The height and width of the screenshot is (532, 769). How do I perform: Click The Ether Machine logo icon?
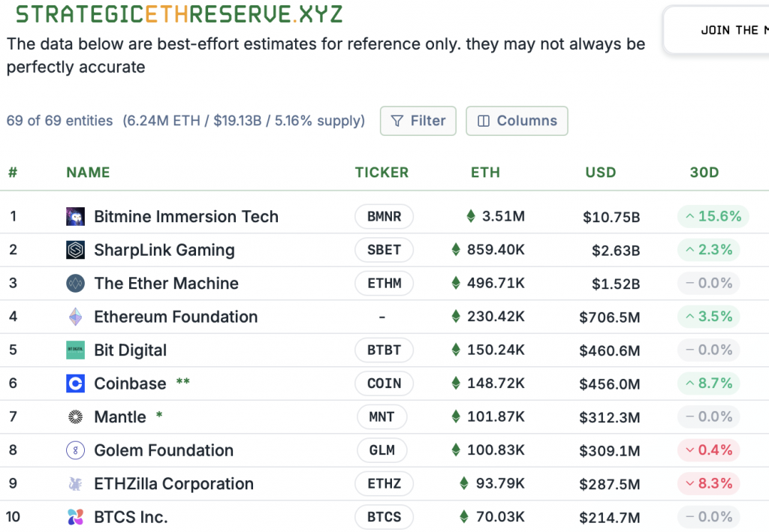click(x=74, y=284)
